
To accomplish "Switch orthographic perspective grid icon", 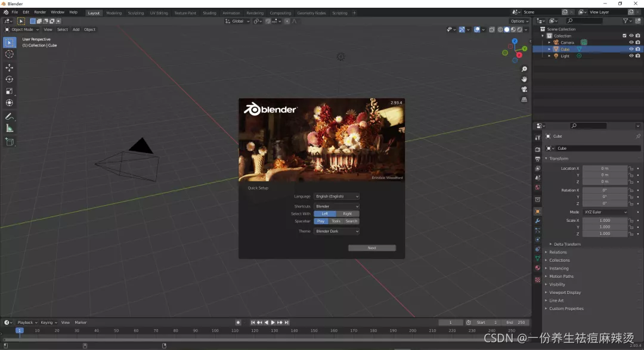I will tap(524, 100).
